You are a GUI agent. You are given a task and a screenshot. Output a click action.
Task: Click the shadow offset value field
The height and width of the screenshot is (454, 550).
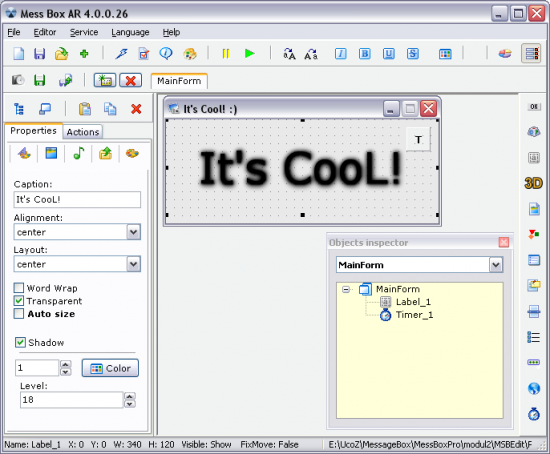point(37,368)
